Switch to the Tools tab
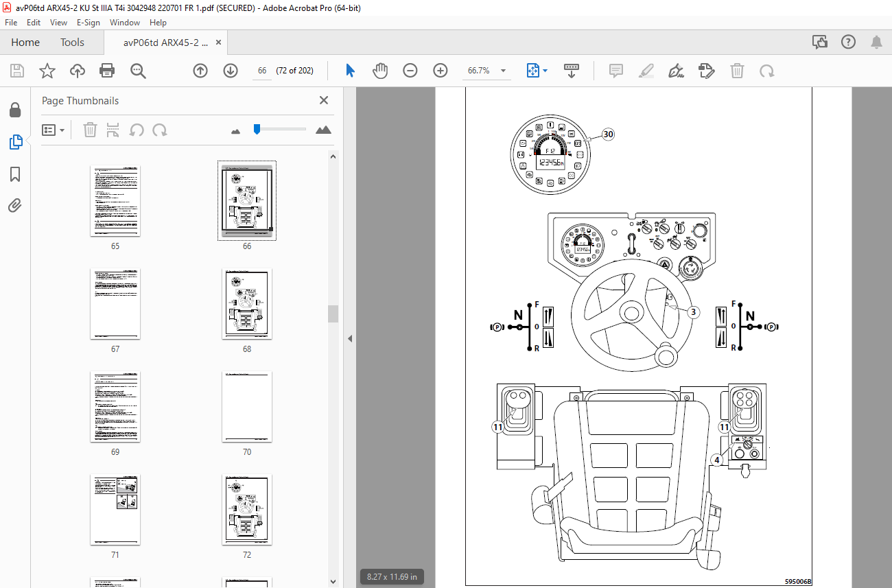Viewport: 892px width, 588px height. (x=72, y=43)
